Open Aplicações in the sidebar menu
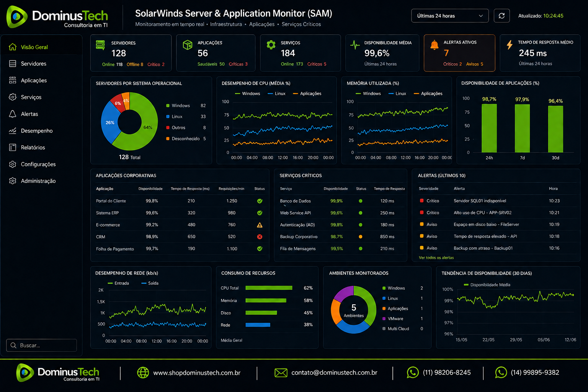Image resolution: width=588 pixels, height=392 pixels. click(x=34, y=80)
